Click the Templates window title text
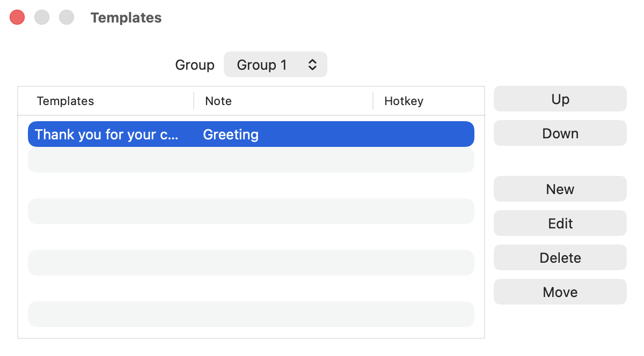Screen dimensions: 644x356 tap(126, 18)
